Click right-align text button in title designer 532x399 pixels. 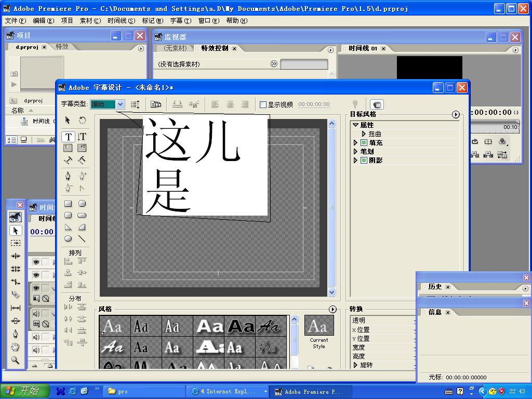[x=245, y=104]
